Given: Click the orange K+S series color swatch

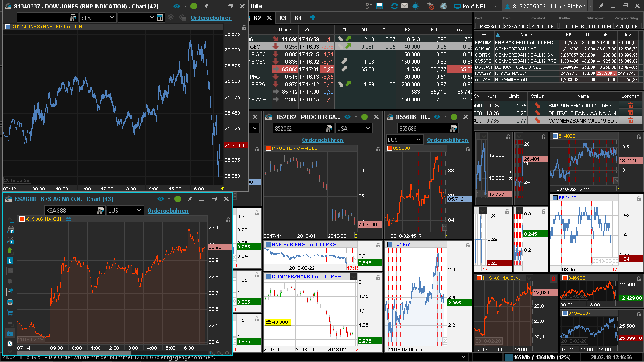Looking at the screenshot, I should click(x=22, y=219).
